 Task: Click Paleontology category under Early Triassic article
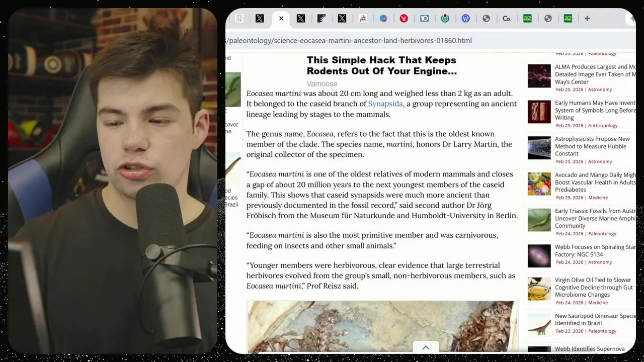[602, 234]
